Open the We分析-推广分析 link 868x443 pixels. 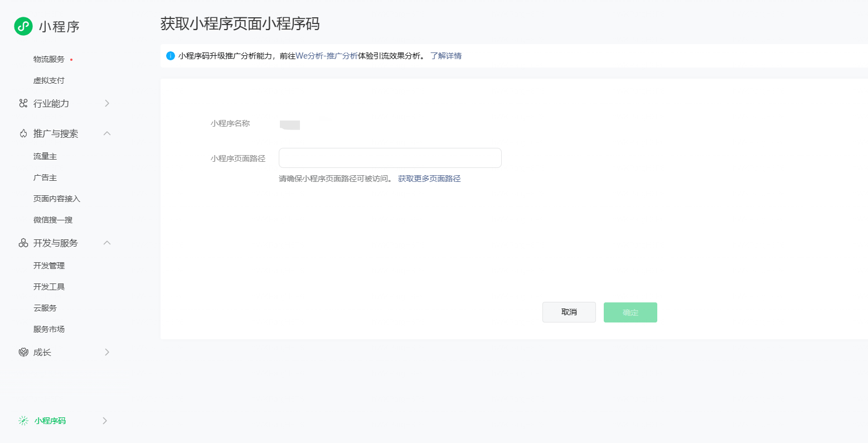[327, 56]
